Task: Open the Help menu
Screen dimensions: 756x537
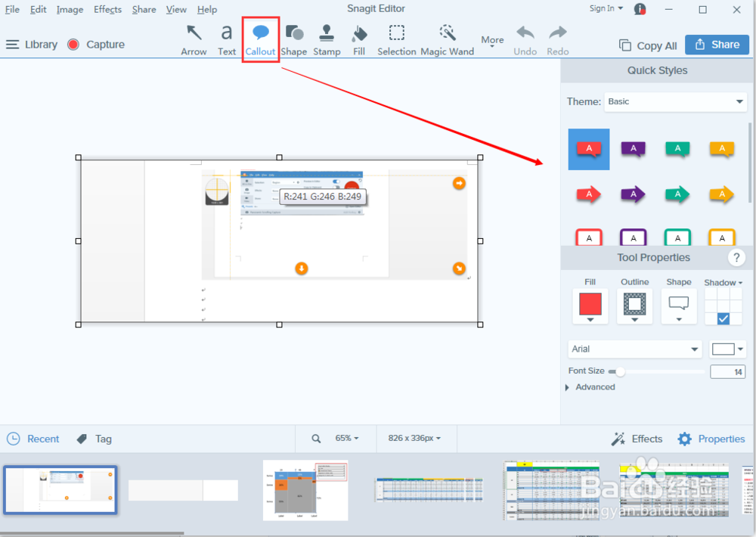Action: click(207, 10)
